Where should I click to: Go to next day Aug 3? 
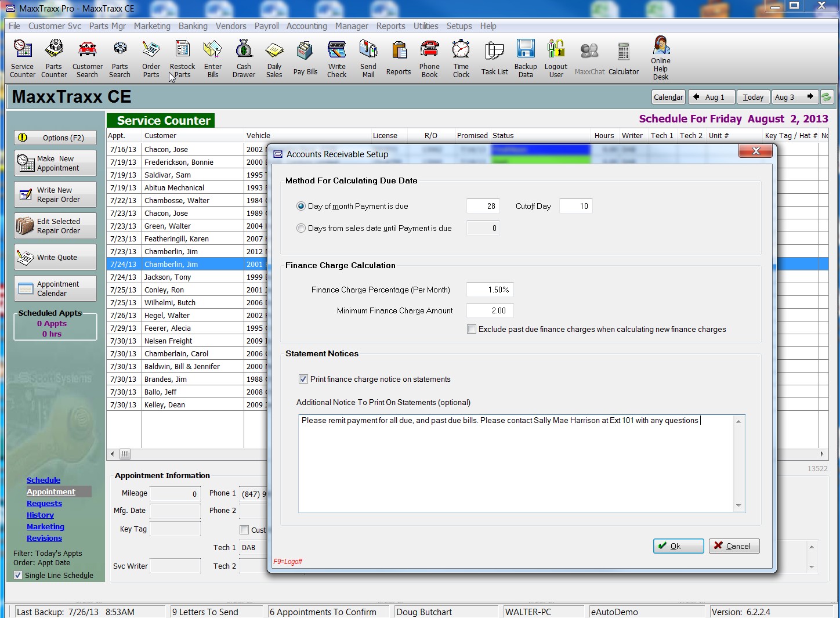(x=795, y=97)
